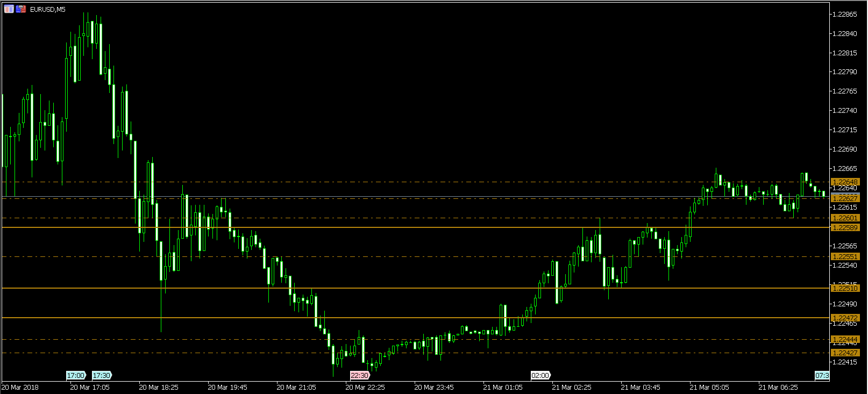The image size is (868, 394).
Task: Click the 1.22472 price level tag
Action: point(845,318)
